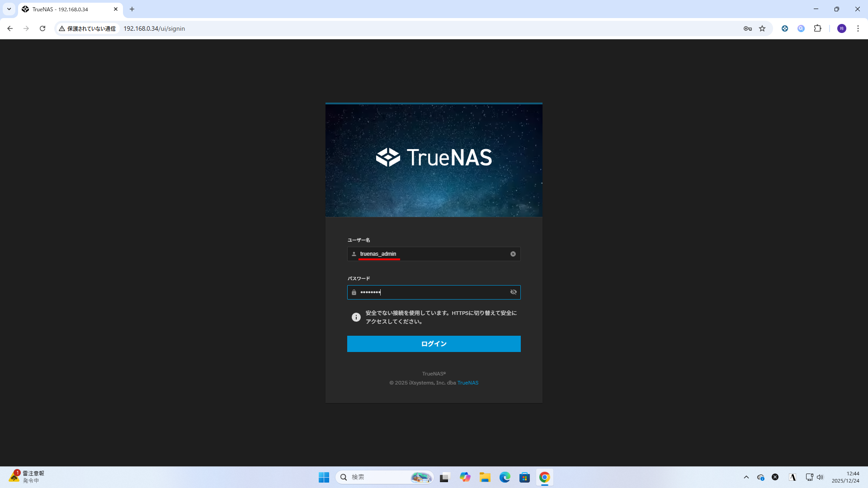This screenshot has width=868, height=488.
Task: Go back to previous page
Action: (10, 28)
